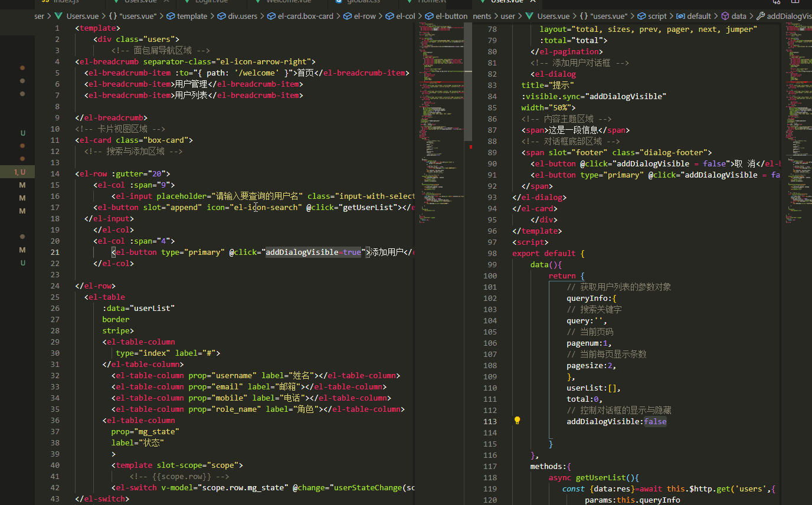Open the 'default' breadcrumb in right editor
Image resolution: width=812 pixels, height=505 pixels.
pos(693,17)
